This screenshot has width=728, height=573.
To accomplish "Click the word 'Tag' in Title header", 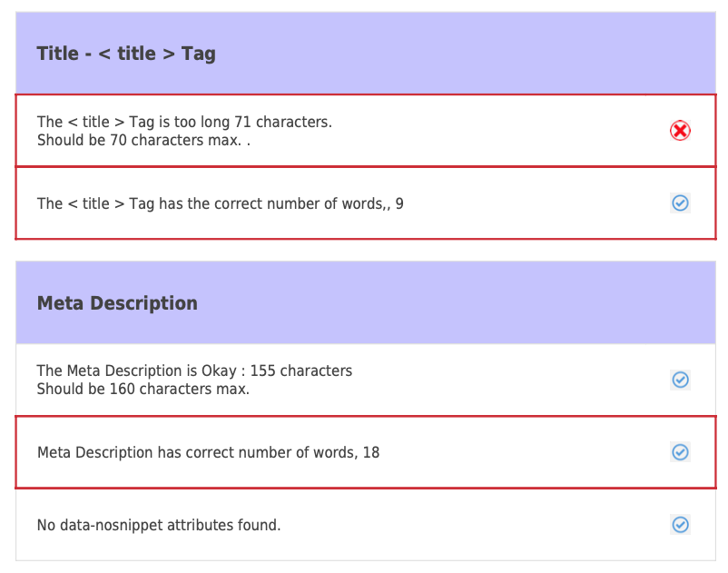I will [x=198, y=54].
